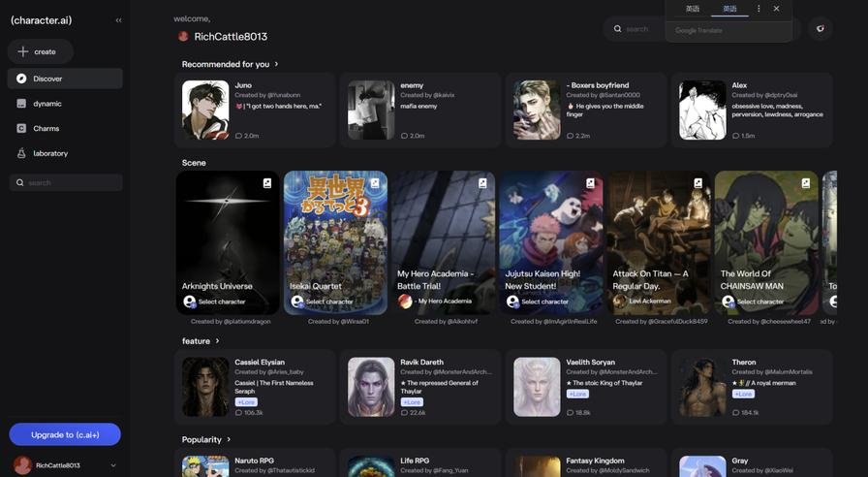Screen dimensions: 868x477
Task: Open Cassiel Elysian avatar
Action: [x=205, y=387]
